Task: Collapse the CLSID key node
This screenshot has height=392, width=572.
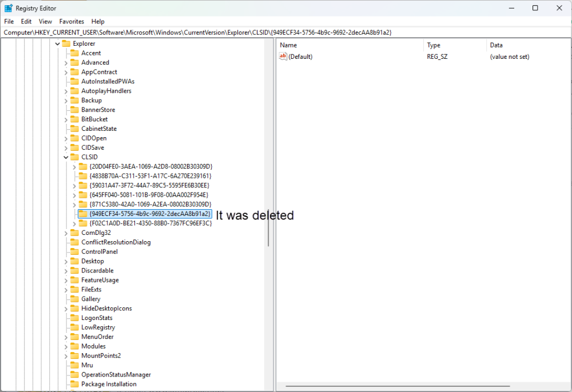Action: 66,157
